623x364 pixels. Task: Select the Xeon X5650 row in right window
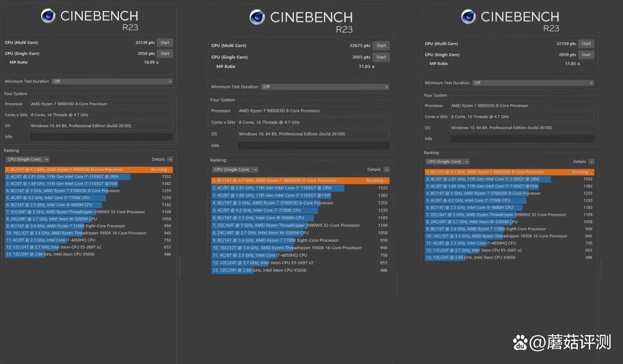pyautogui.click(x=510, y=257)
